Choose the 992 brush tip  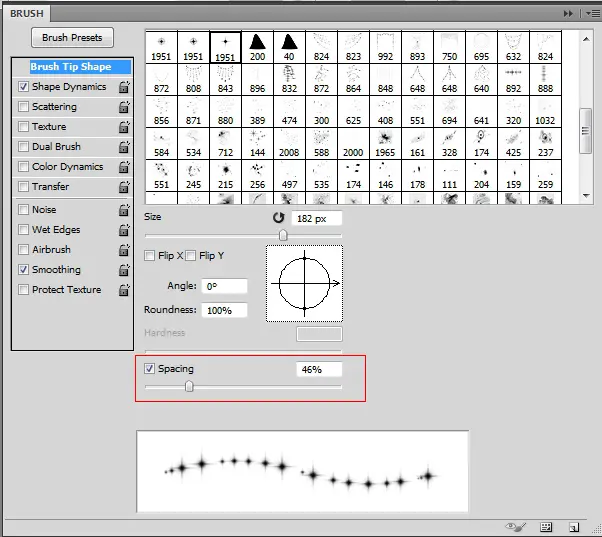pyautogui.click(x=385, y=47)
